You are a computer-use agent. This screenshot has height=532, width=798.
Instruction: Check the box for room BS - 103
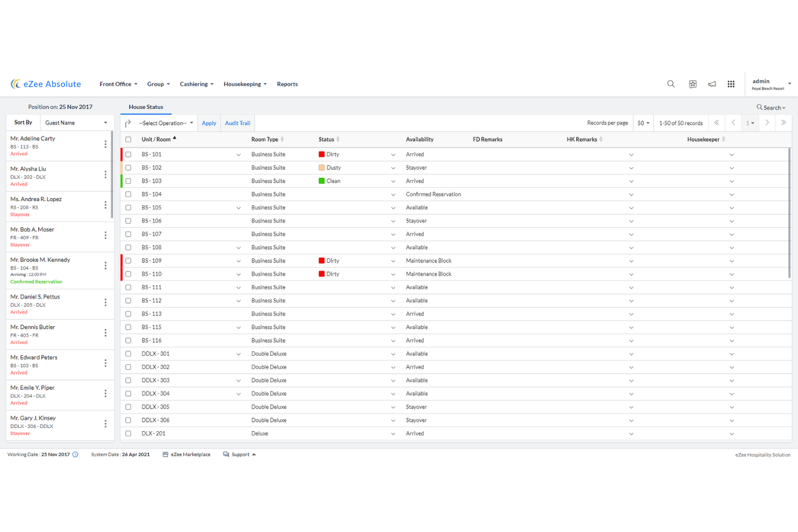[128, 181]
